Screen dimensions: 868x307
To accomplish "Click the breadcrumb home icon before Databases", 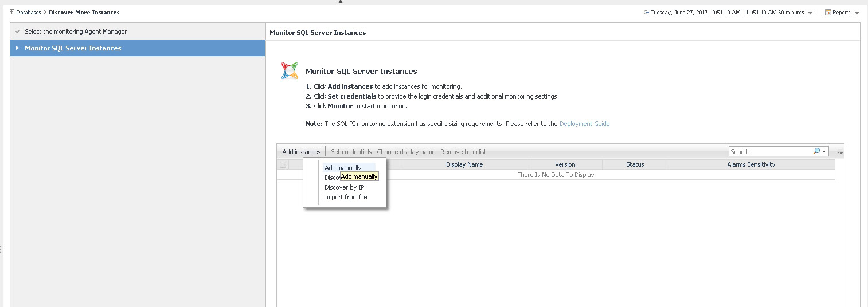I will 12,12.
